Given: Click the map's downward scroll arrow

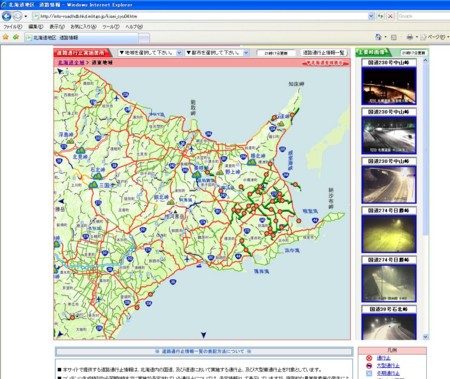Looking at the screenshot, I should pyautogui.click(x=203, y=335).
